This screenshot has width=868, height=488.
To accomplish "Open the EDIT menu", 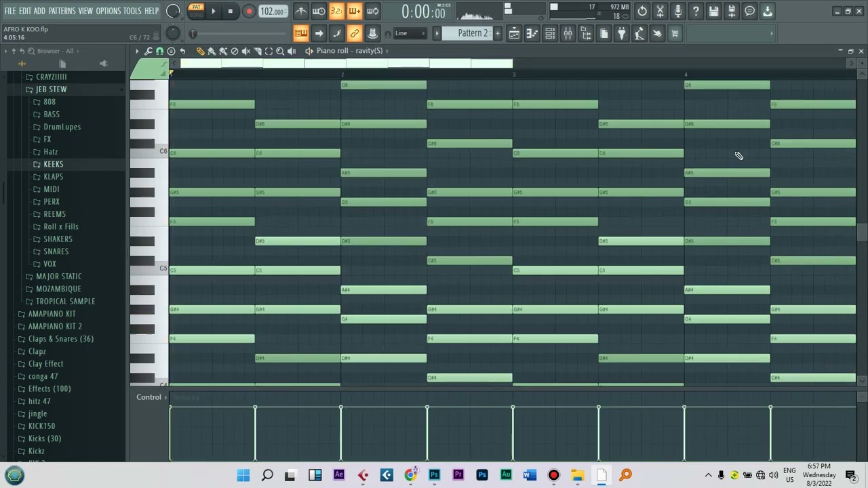I will pyautogui.click(x=25, y=11).
